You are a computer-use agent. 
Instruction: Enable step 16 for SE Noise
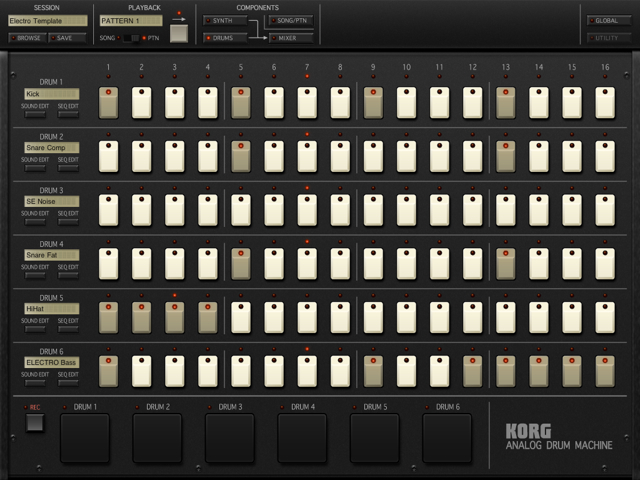click(x=605, y=210)
